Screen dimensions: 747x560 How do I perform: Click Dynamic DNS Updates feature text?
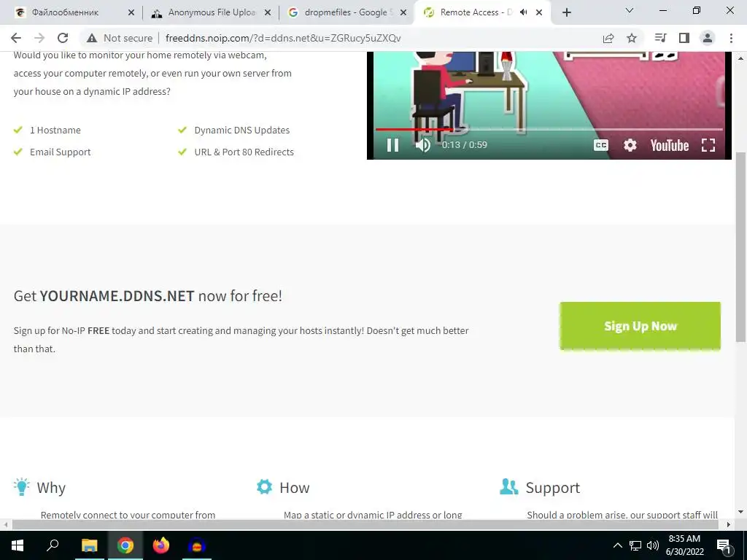click(242, 130)
